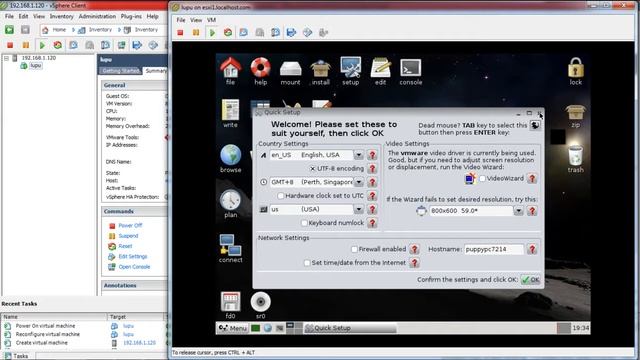The height and width of the screenshot is (360, 640).
Task: Click red power off icon in vSphere Client toolbar
Action: [x=10, y=45]
